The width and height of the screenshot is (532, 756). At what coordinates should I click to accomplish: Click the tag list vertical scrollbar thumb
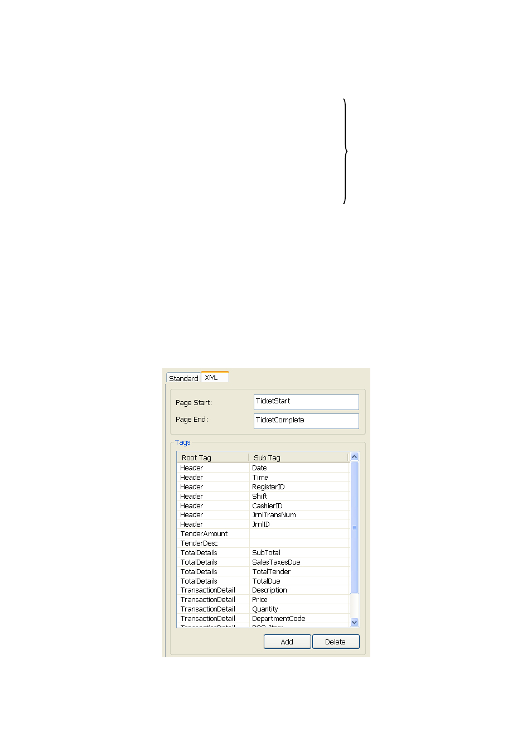tap(354, 527)
